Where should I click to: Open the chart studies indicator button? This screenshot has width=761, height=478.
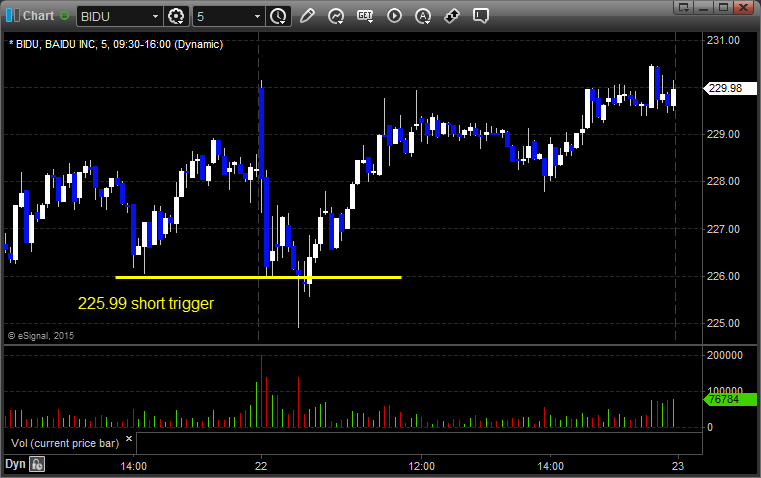[x=336, y=16]
